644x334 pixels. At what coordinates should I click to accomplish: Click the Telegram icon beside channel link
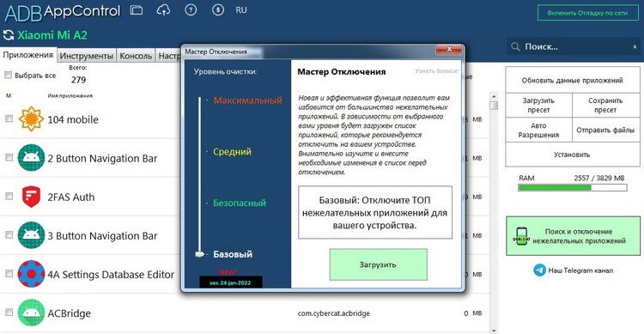point(539,270)
